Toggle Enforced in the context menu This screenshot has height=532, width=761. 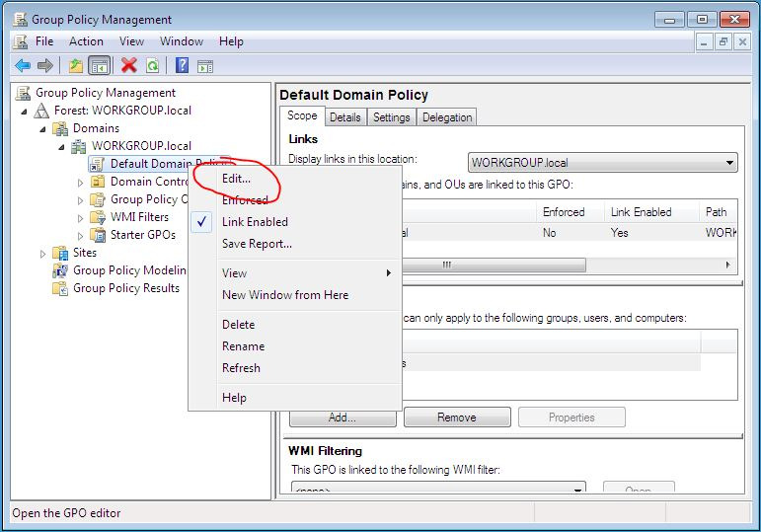tap(245, 200)
